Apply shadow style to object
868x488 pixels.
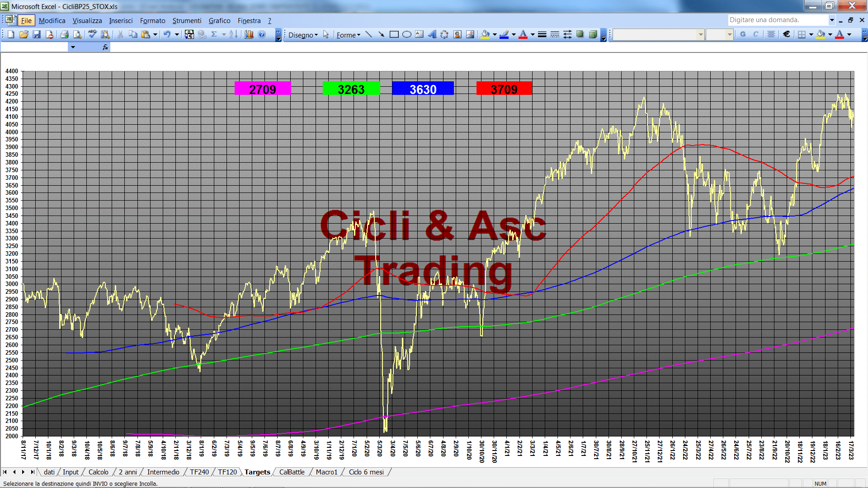coord(580,34)
